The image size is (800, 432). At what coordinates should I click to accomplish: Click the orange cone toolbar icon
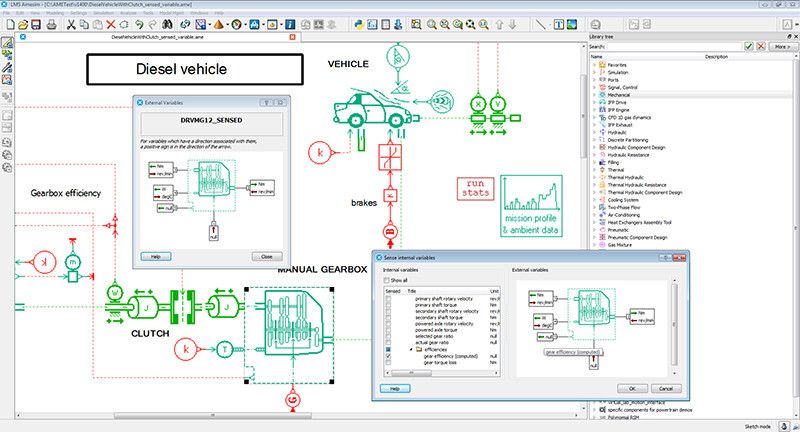(218, 24)
